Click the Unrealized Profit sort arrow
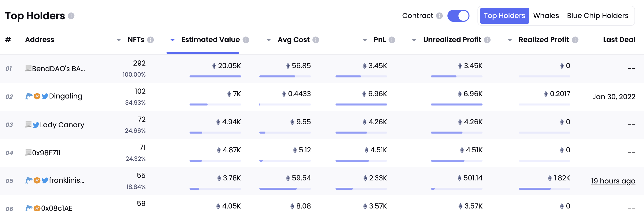This screenshot has width=644, height=211. coord(414,40)
